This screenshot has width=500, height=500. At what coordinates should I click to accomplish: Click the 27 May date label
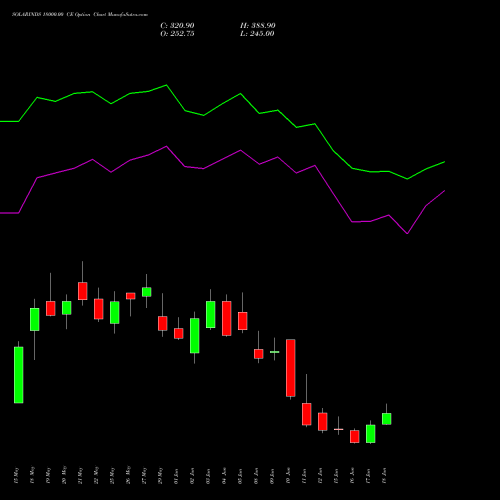(145, 476)
